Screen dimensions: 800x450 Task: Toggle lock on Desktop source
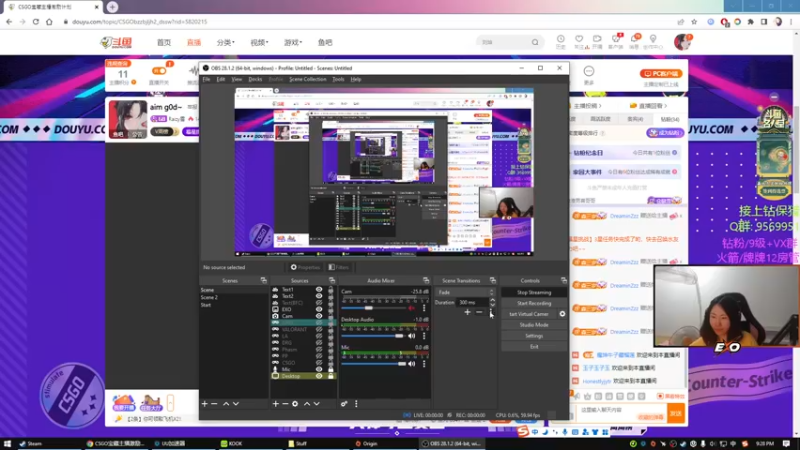pos(331,376)
